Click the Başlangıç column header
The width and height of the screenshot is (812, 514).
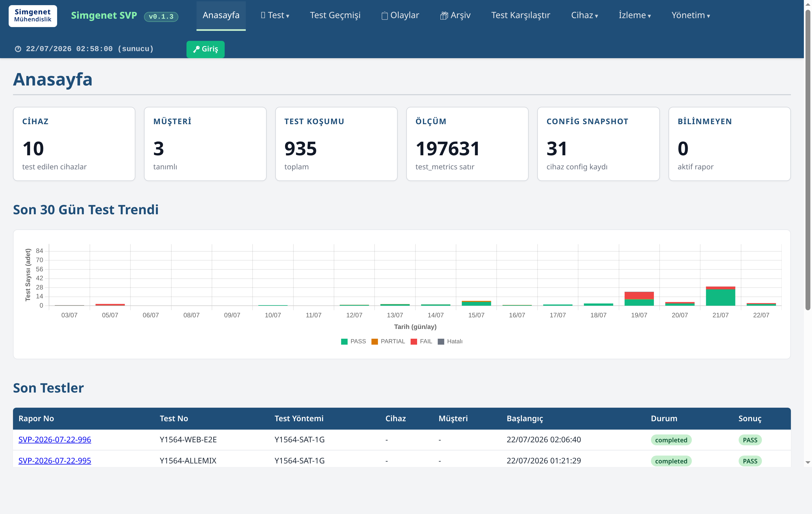[x=525, y=418]
